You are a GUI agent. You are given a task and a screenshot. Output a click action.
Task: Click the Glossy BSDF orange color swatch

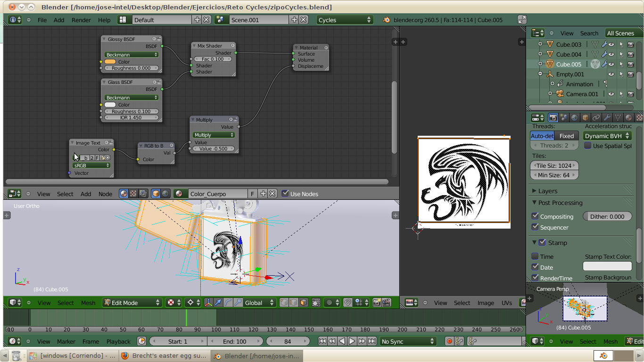[x=110, y=62]
